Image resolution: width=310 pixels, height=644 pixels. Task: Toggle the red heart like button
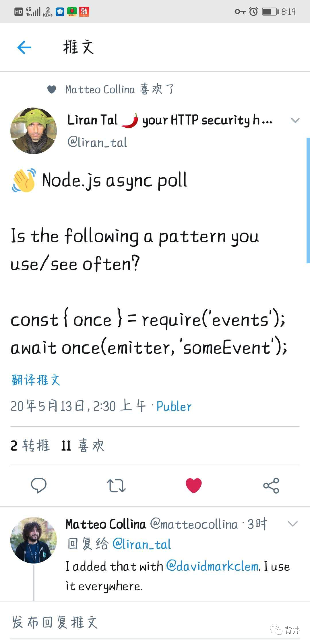(194, 485)
